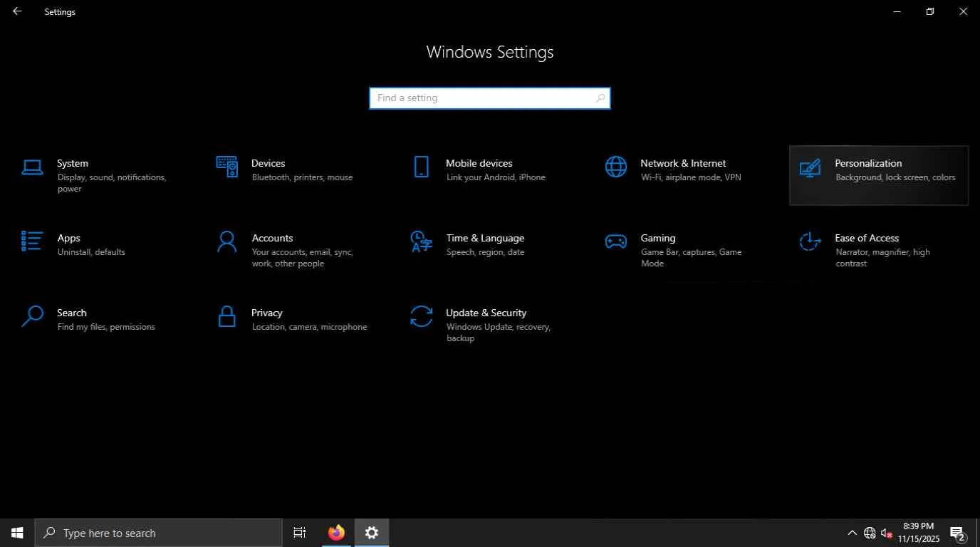Click 'Find my files, permissions' description

pos(106,327)
